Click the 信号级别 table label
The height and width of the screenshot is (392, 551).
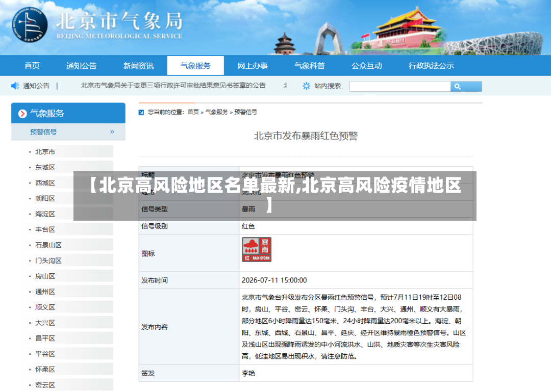pos(154,226)
